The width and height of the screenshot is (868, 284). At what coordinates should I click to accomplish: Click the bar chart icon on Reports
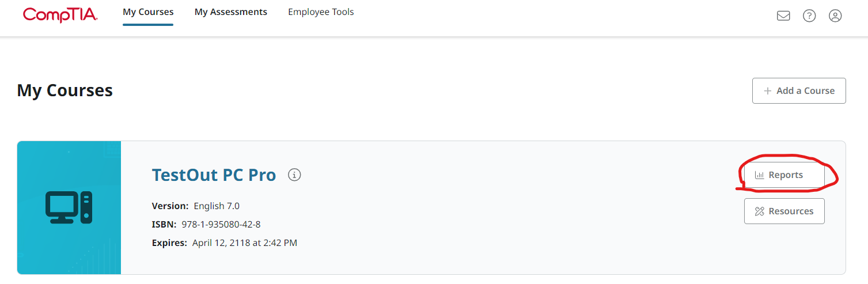tap(759, 175)
